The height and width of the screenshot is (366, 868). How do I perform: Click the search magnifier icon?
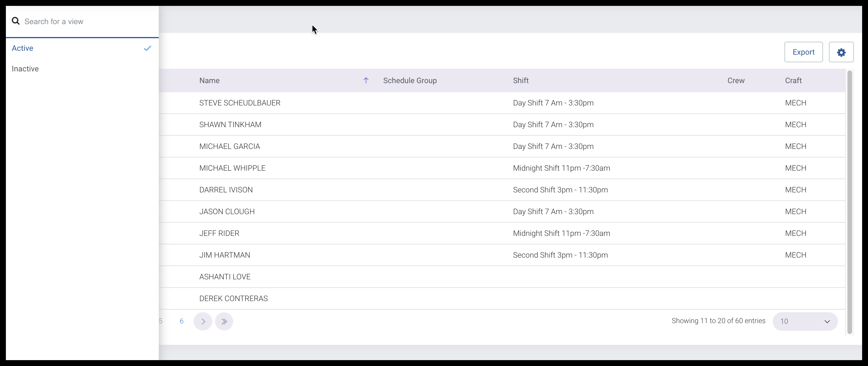tap(16, 21)
